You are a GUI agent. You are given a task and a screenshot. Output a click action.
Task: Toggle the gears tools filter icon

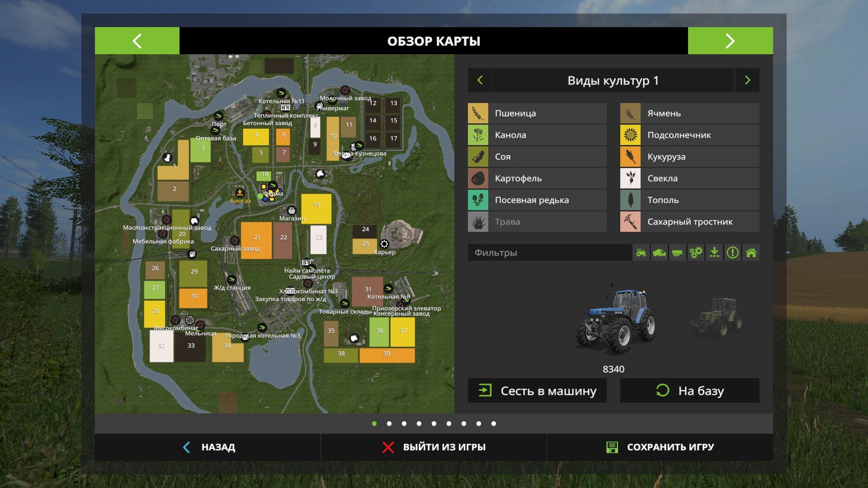point(696,253)
